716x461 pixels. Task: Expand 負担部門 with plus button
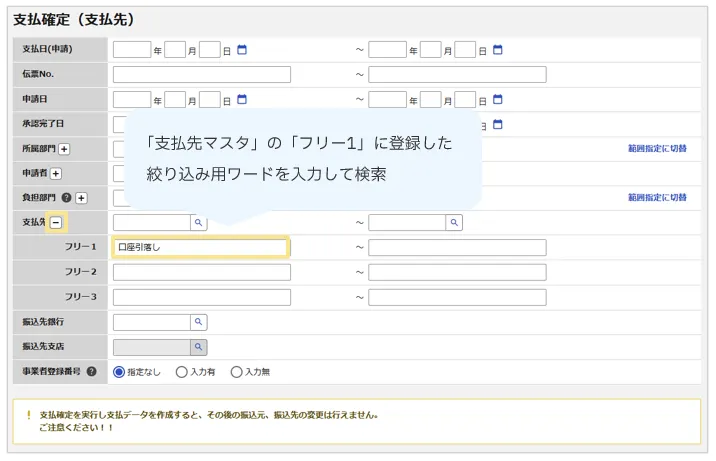pos(82,198)
